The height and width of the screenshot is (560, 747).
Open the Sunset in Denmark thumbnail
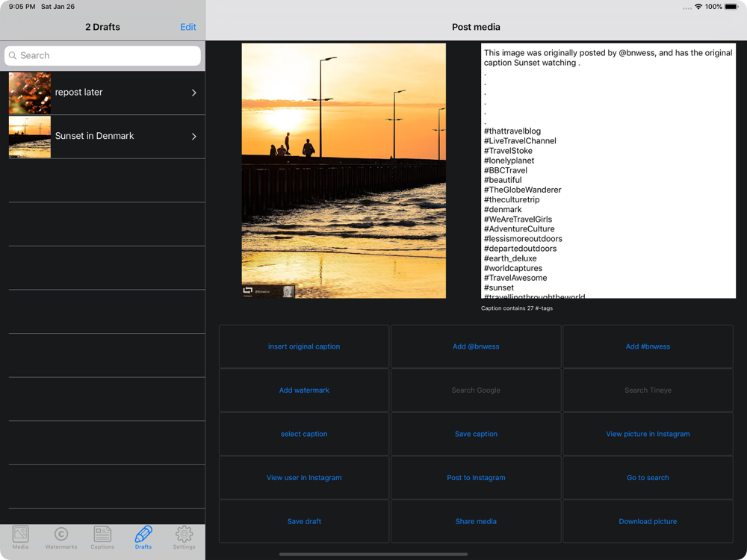click(x=30, y=137)
